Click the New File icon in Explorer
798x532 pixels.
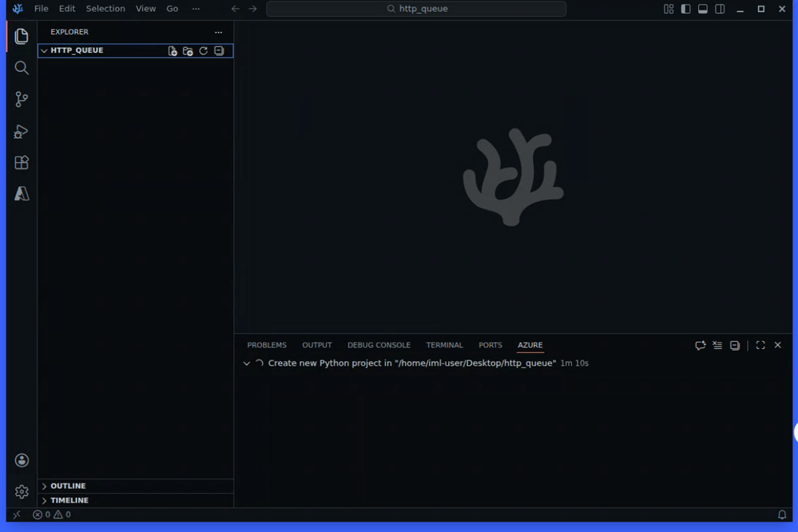pos(173,51)
